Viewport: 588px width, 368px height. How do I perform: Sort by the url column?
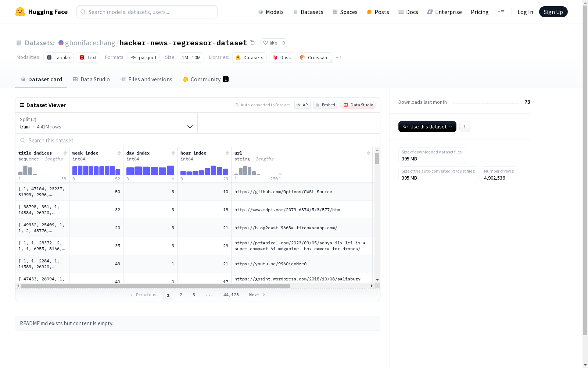368,153
